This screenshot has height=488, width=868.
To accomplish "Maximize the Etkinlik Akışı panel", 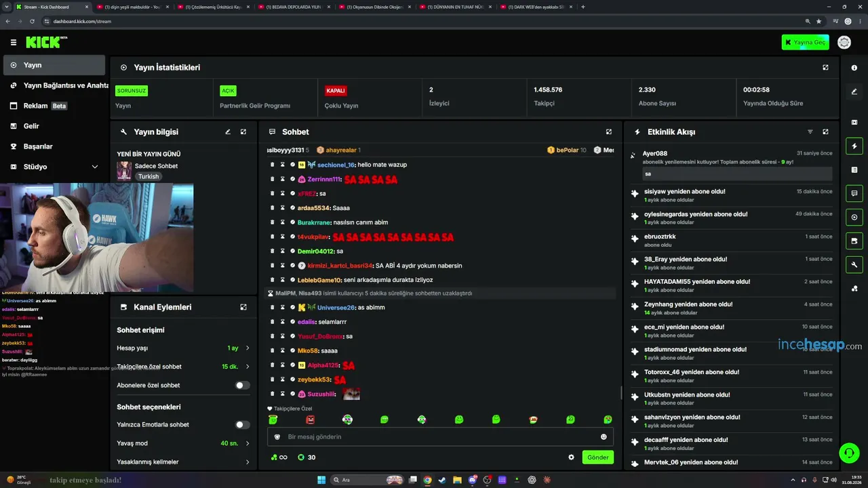I will [825, 131].
